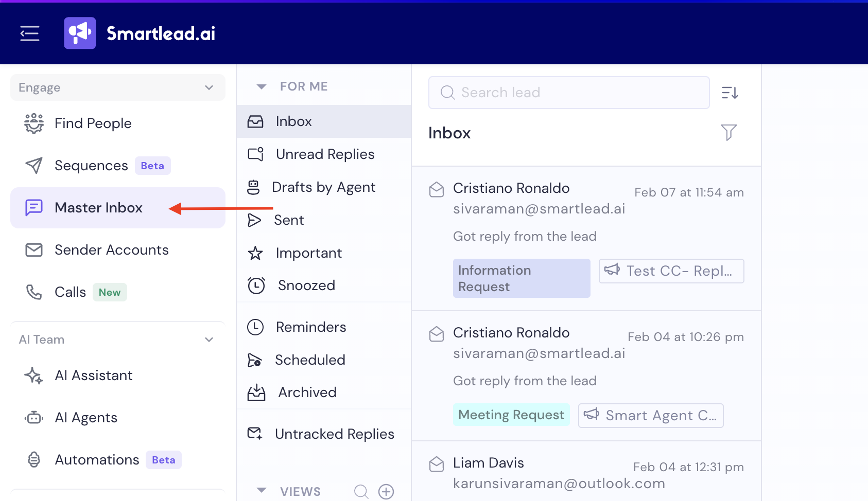Open Liam Davis's message from Feb 04
868x501 pixels.
click(586, 472)
